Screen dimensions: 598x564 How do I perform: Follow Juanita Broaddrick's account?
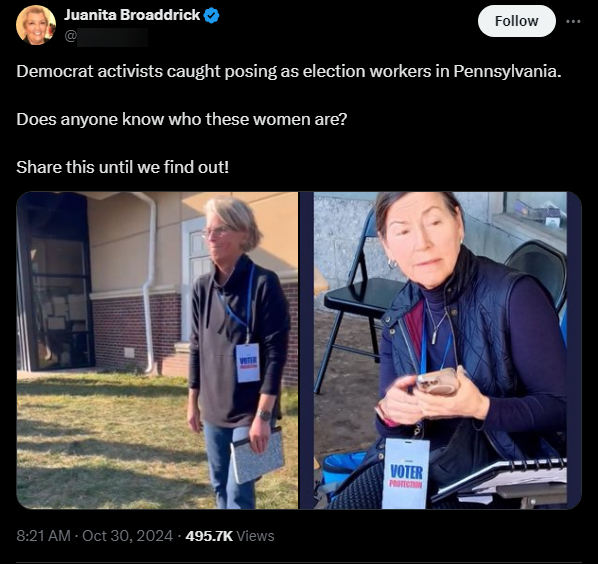(x=516, y=21)
